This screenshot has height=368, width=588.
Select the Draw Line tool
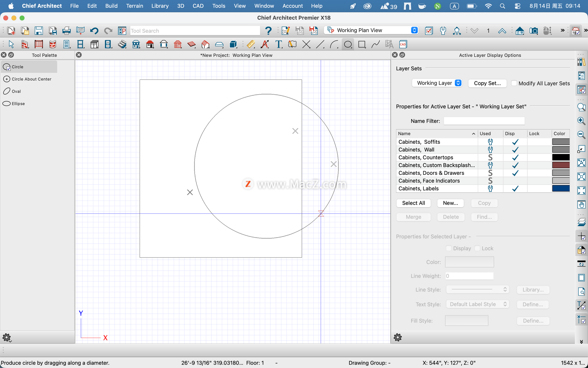(x=320, y=44)
